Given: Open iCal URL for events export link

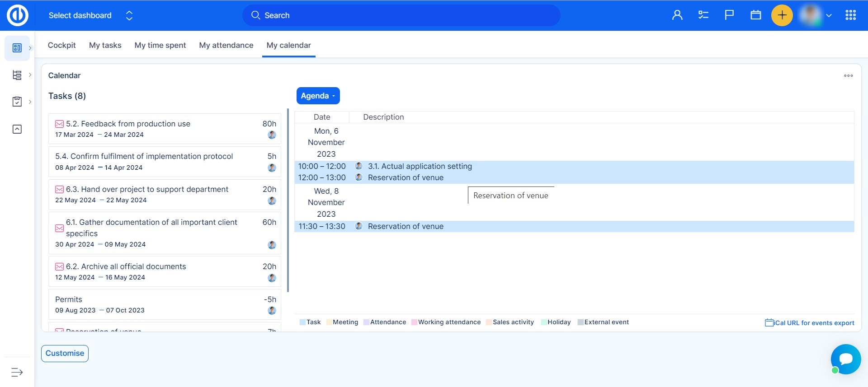Looking at the screenshot, I should point(809,323).
